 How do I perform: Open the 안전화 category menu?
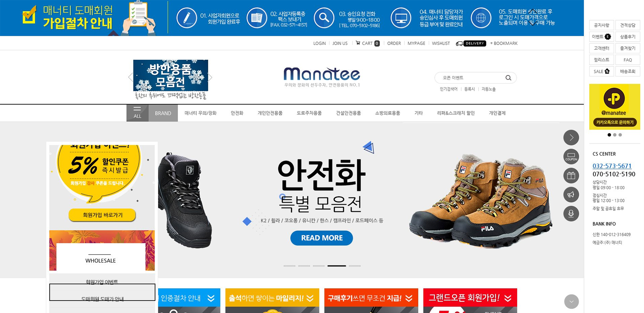pyautogui.click(x=237, y=113)
